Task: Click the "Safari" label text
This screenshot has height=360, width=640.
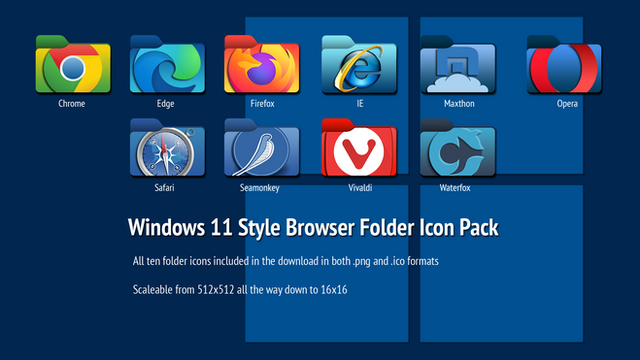Action: pos(164,188)
